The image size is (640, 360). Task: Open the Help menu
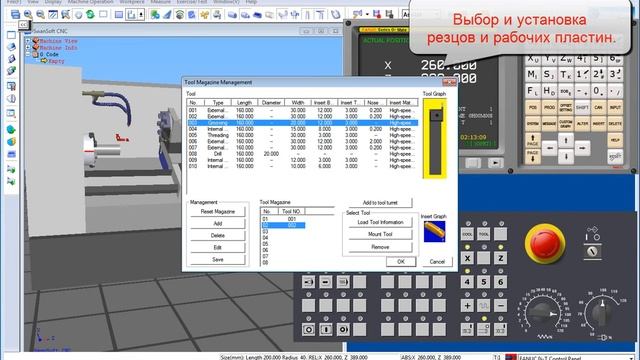point(251,2)
